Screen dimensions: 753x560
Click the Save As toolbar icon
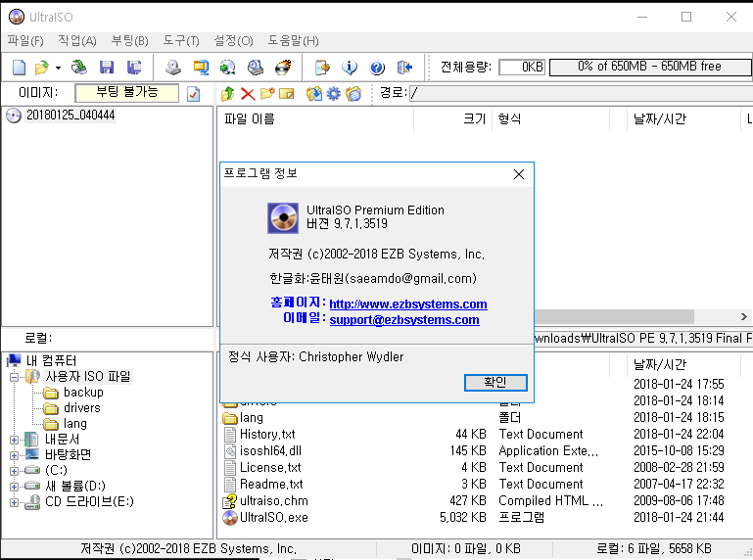point(134,68)
